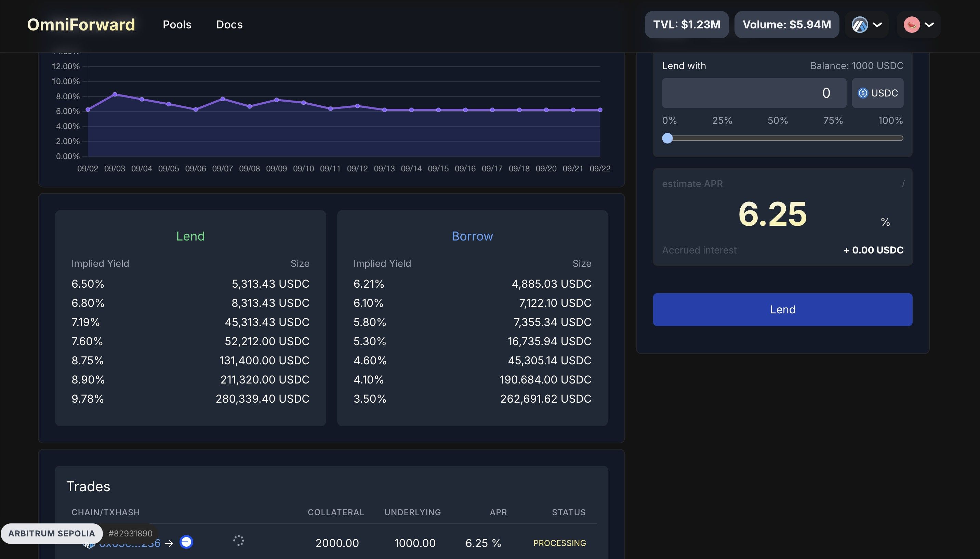Select the 6.50% lend yield row
This screenshot has height=559, width=980.
[x=190, y=284]
